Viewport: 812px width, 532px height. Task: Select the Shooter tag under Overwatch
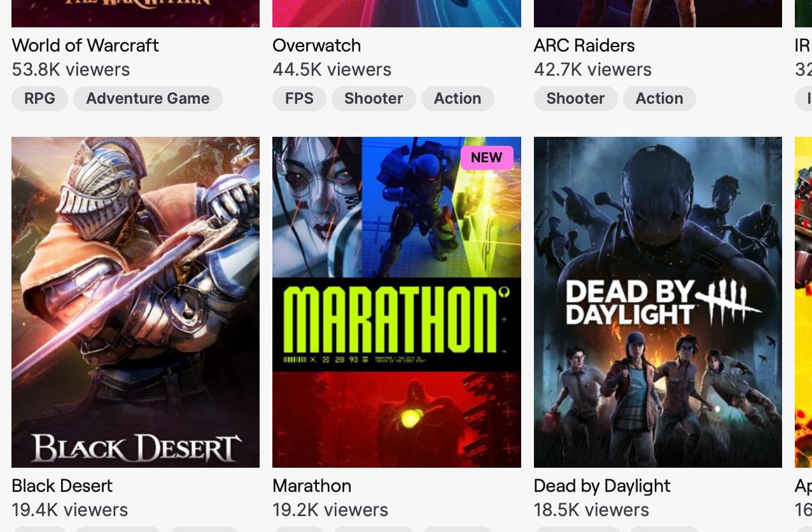374,99
